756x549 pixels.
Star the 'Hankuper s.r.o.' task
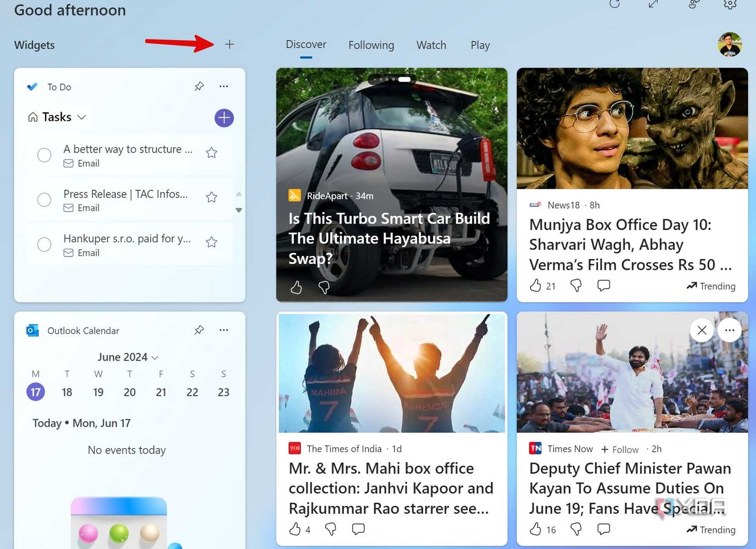pyautogui.click(x=211, y=242)
